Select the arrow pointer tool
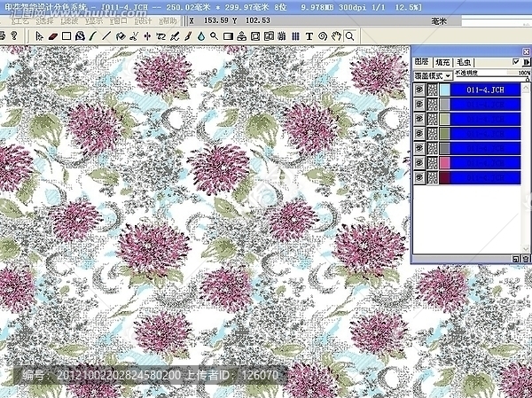Screen dimensions: 532x398 pos(39,36)
